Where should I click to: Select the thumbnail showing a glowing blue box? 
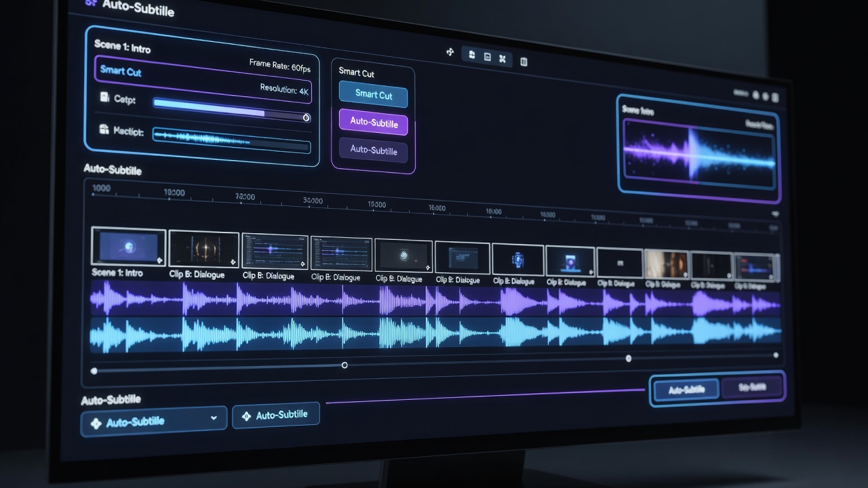pyautogui.click(x=570, y=261)
